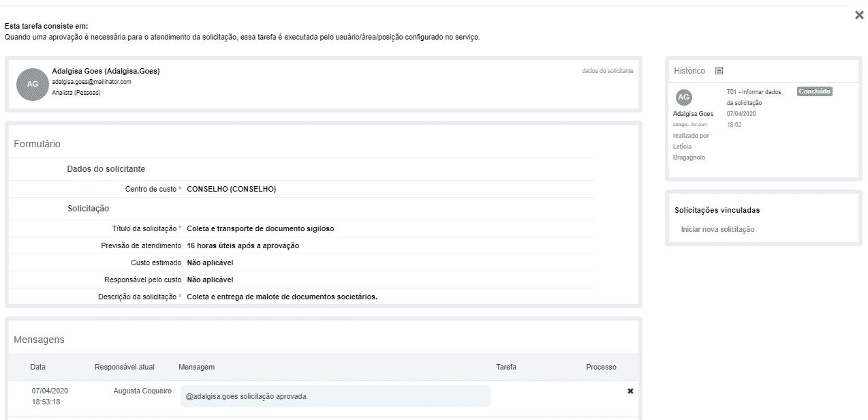This screenshot has width=868, height=420.
Task: Click the Descrição da solicitação field value
Action: (x=281, y=297)
